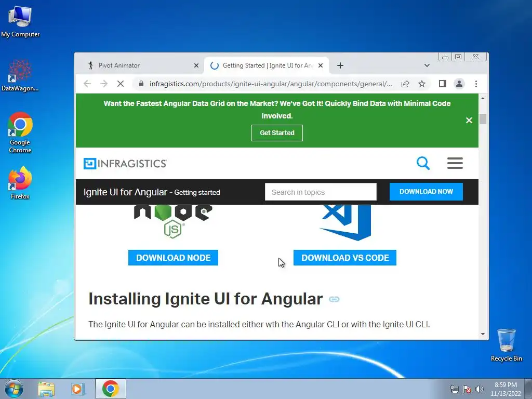The height and width of the screenshot is (399, 532).
Task: Open the DataWagon desktop shortcut
Action: pos(20,75)
